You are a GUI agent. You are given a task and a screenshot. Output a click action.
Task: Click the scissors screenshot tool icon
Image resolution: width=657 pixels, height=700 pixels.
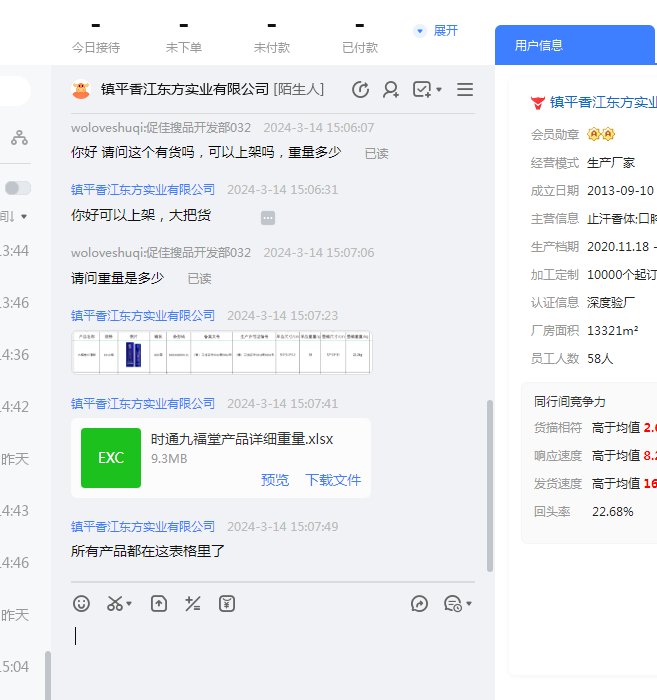115,604
